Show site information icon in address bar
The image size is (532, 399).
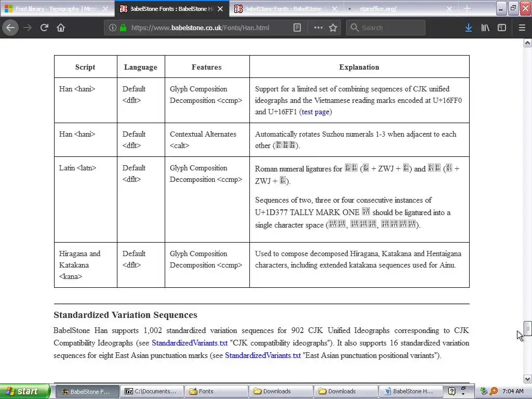(x=113, y=28)
